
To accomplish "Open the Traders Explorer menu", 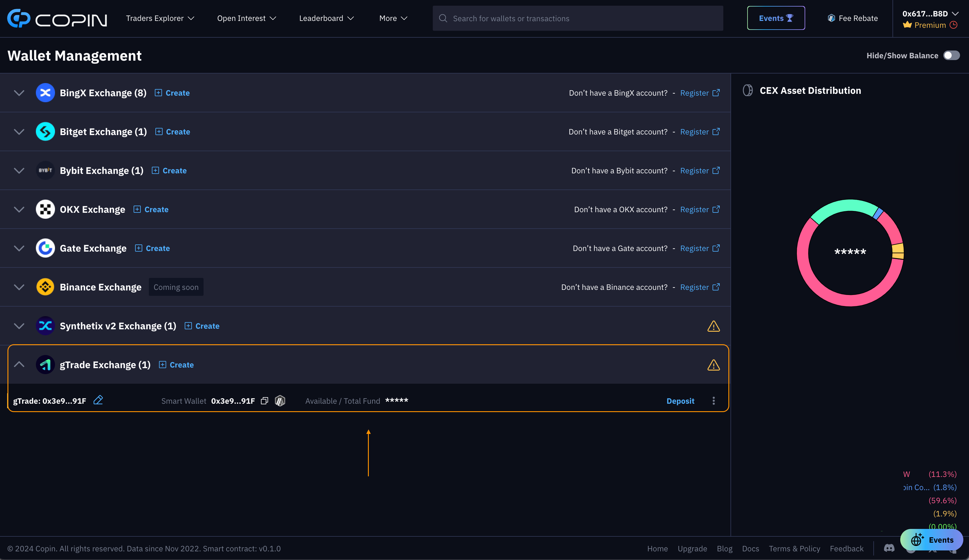I will coord(160,18).
